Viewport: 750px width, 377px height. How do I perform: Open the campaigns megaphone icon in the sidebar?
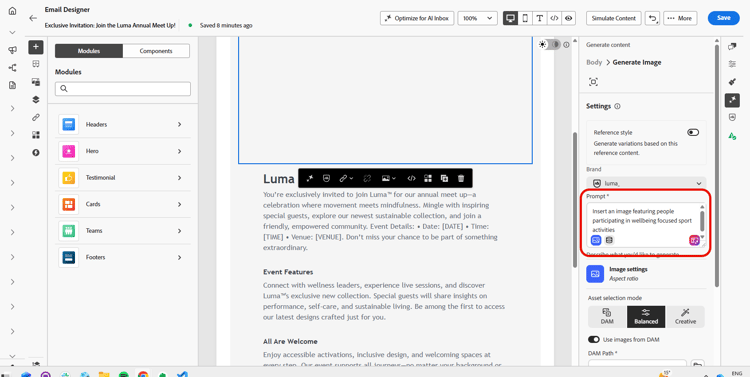point(12,50)
